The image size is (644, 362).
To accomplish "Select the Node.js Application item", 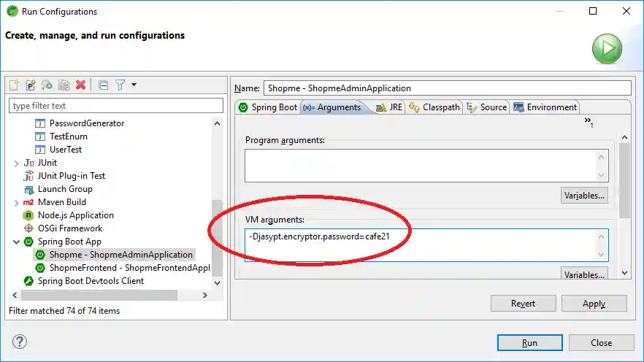I will 76,215.
